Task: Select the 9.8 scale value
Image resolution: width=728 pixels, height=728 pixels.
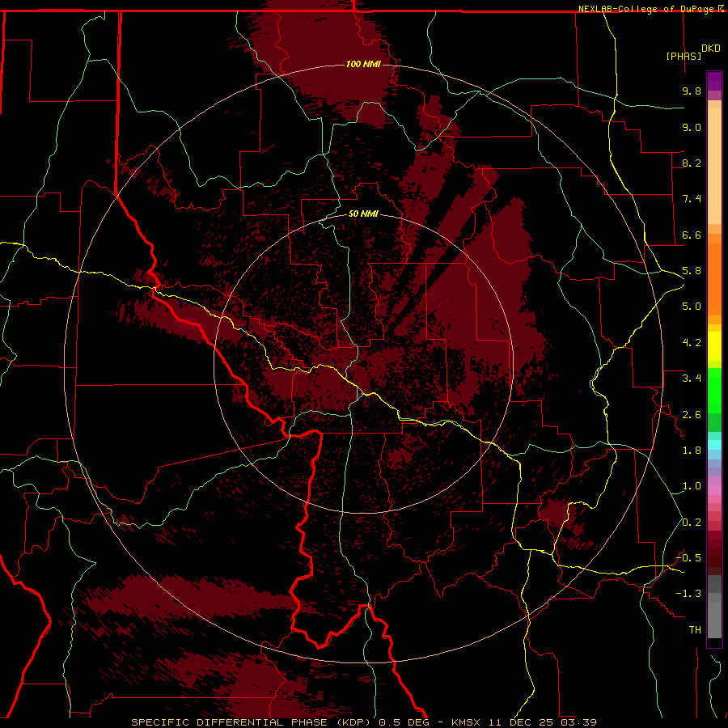Action: [x=692, y=91]
